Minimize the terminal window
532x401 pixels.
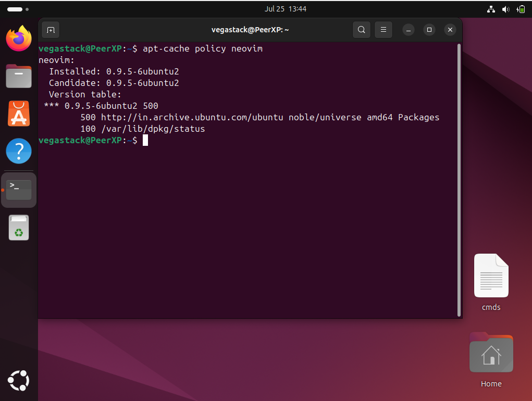[x=409, y=30]
